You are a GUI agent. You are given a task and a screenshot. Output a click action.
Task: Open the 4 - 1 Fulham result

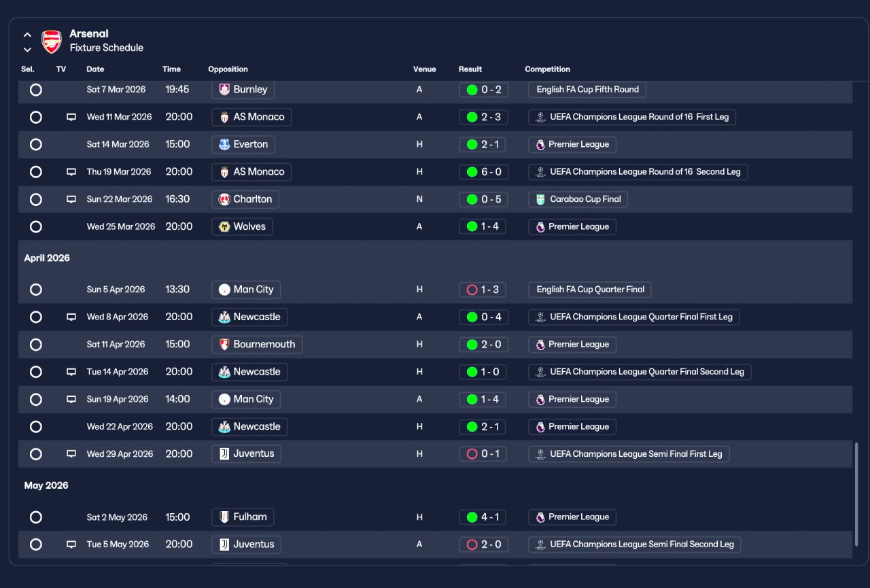pos(483,517)
